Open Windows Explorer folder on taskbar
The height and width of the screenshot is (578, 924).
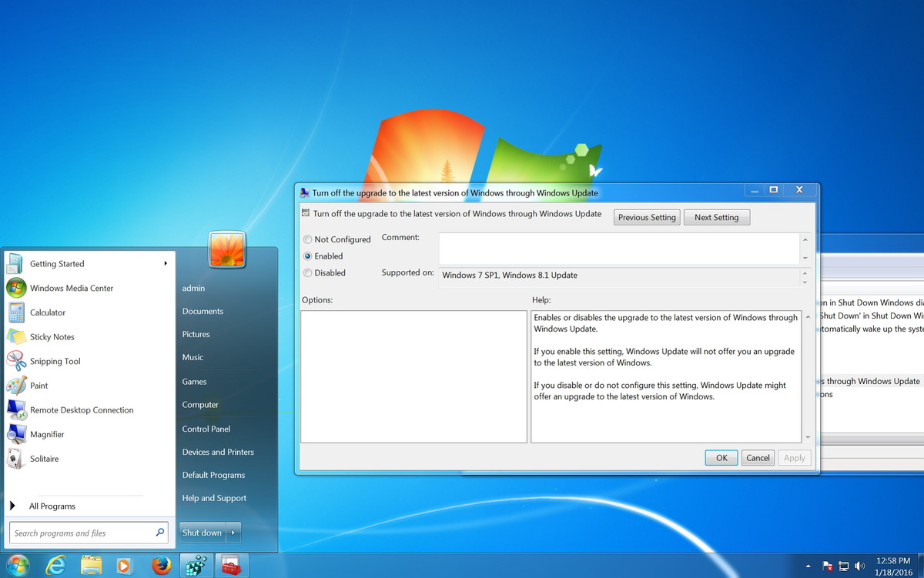point(91,566)
